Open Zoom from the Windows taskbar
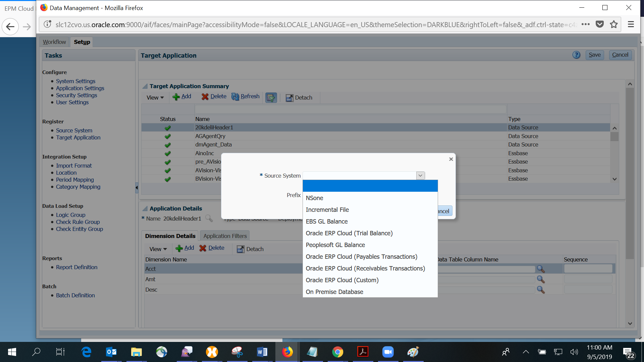The image size is (644, 362). [x=388, y=352]
